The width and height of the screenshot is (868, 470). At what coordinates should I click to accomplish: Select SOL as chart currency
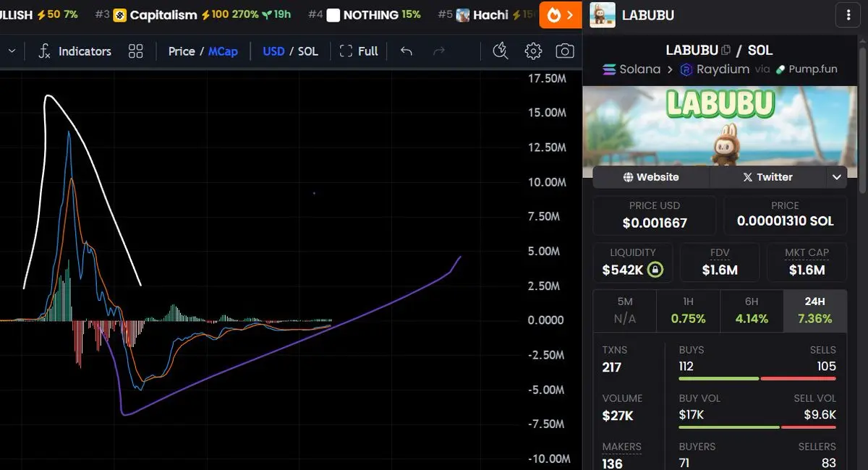point(308,51)
